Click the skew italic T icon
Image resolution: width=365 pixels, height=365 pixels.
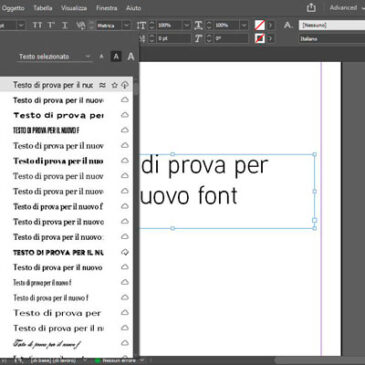[x=198, y=39]
